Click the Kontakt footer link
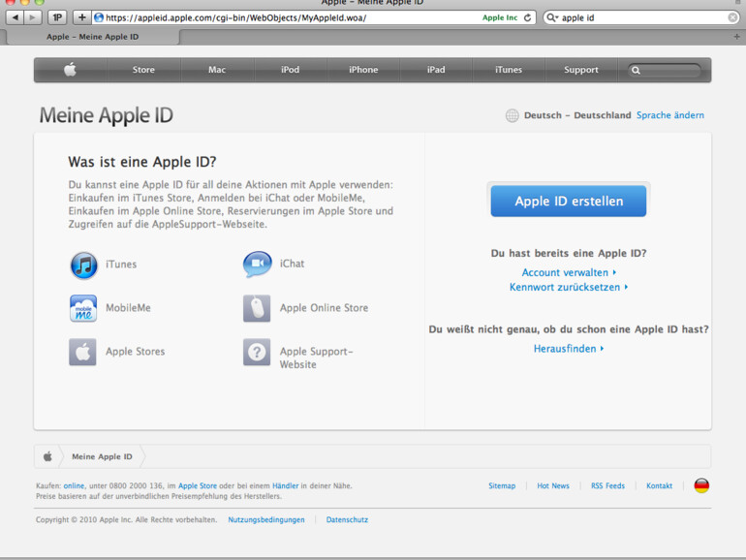746x560 pixels. tap(659, 485)
